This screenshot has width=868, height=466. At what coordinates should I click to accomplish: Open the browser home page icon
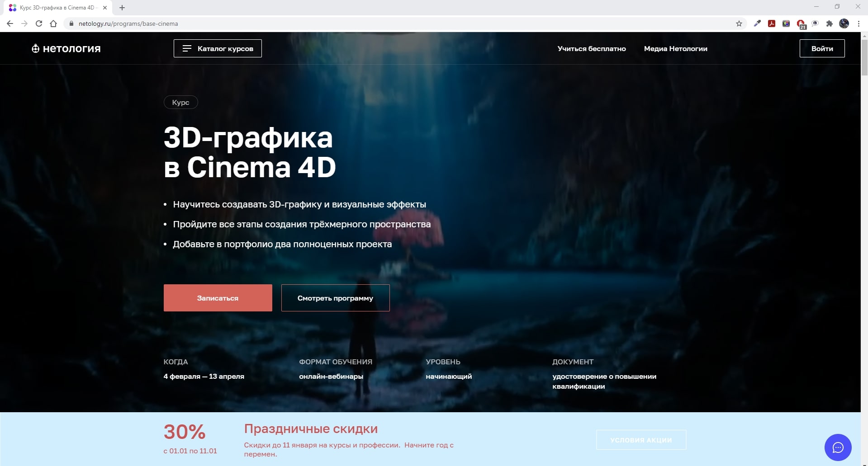click(x=53, y=24)
